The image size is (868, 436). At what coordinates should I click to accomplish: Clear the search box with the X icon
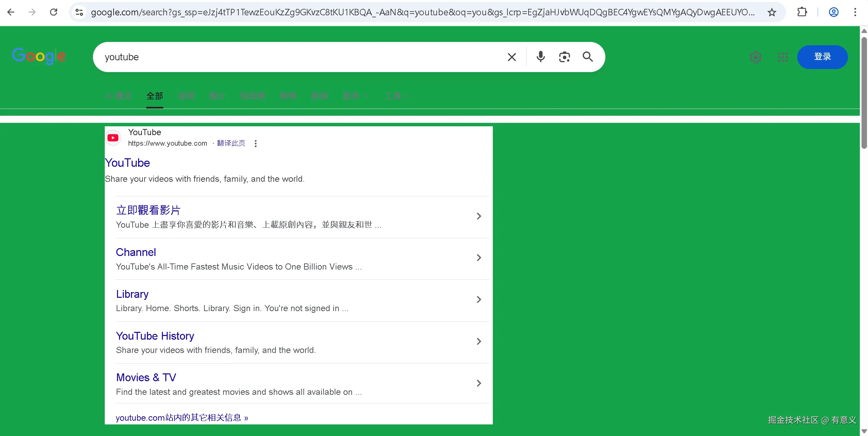pyautogui.click(x=512, y=57)
